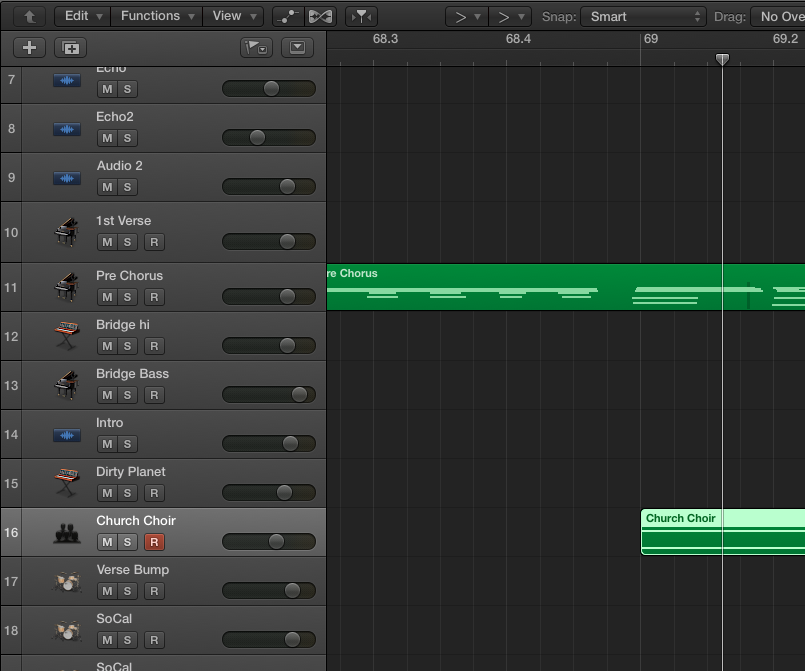Screen dimensions: 805x671
Task: Open the Drag mode dropdown
Action: (778, 17)
